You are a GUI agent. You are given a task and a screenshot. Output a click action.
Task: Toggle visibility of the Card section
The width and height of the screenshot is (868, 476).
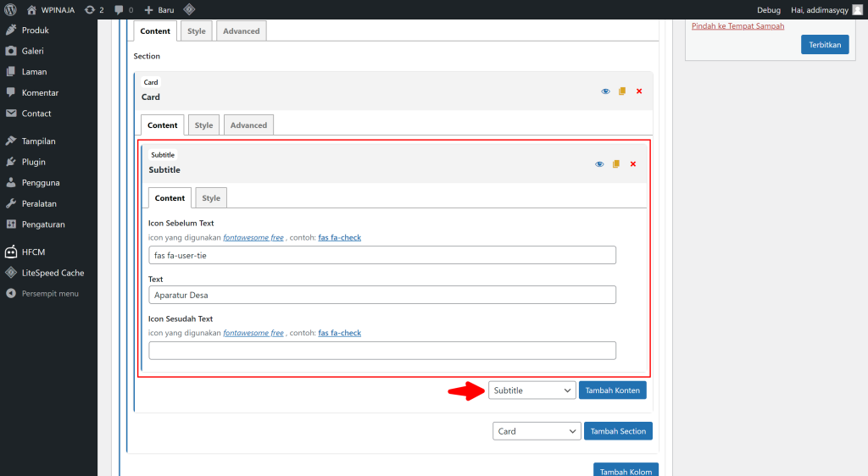pos(605,91)
